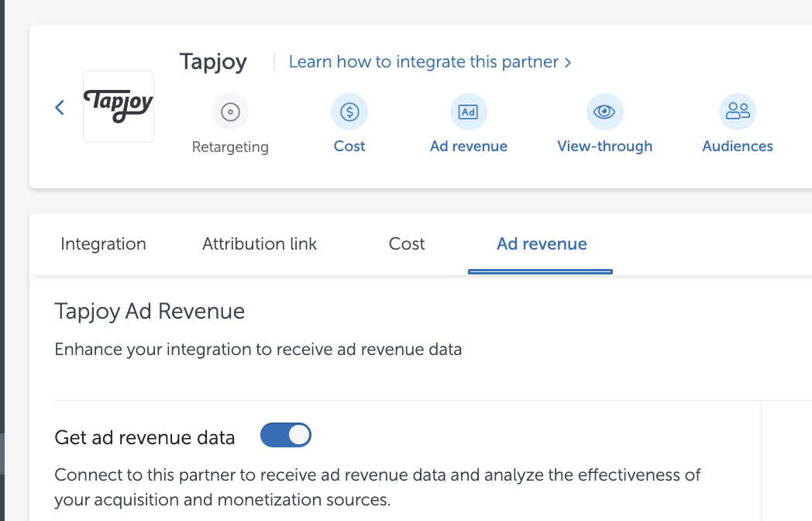This screenshot has width=812, height=521.
Task: Switch to the Cost tab
Action: (x=407, y=243)
